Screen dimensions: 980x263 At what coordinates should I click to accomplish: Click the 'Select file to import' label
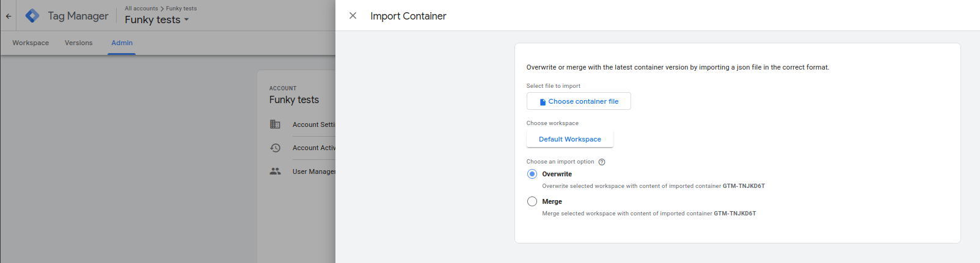coord(554,86)
